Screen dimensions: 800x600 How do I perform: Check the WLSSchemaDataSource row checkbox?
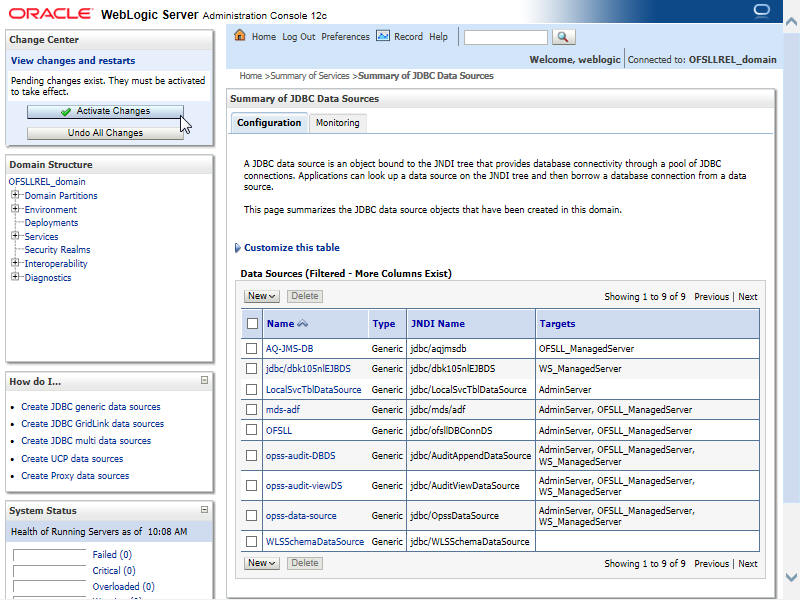pos(251,541)
